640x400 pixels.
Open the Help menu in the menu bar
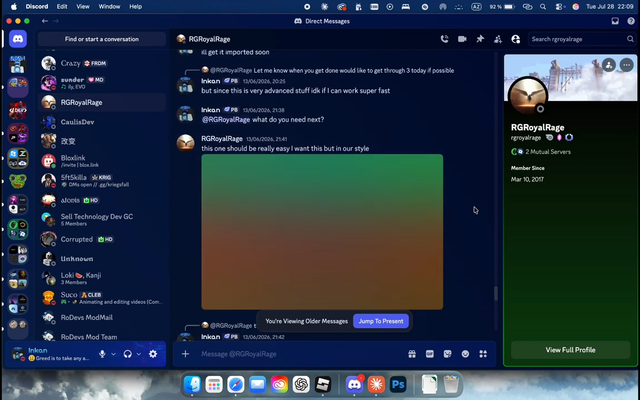point(136,7)
